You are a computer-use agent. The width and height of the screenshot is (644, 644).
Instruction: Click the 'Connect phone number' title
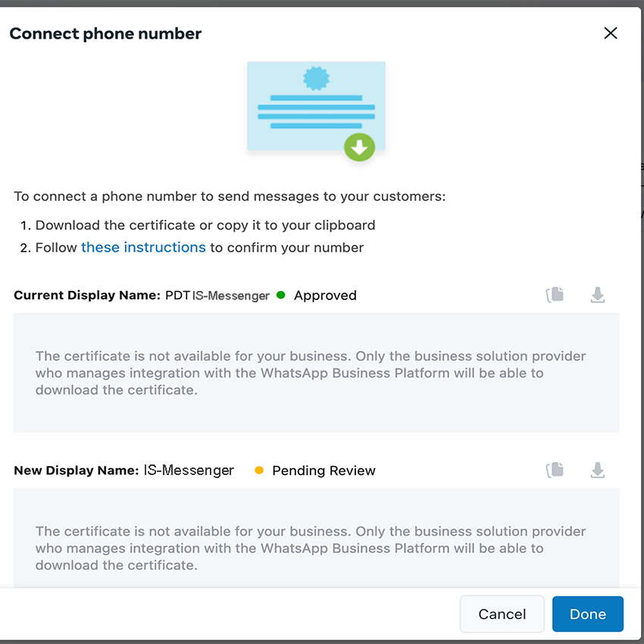coord(105,33)
